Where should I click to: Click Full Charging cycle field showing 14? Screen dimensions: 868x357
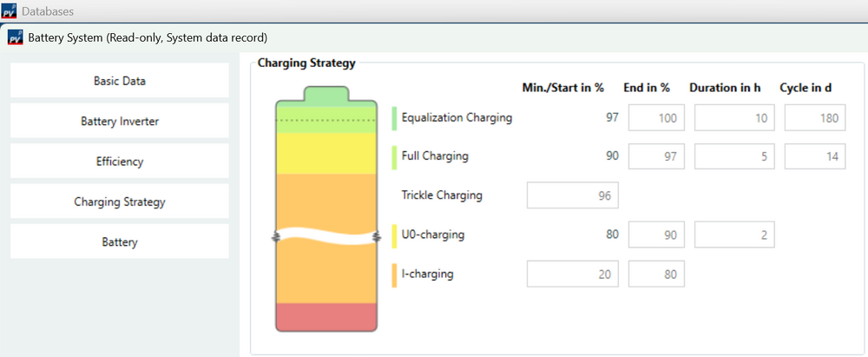[x=814, y=156]
